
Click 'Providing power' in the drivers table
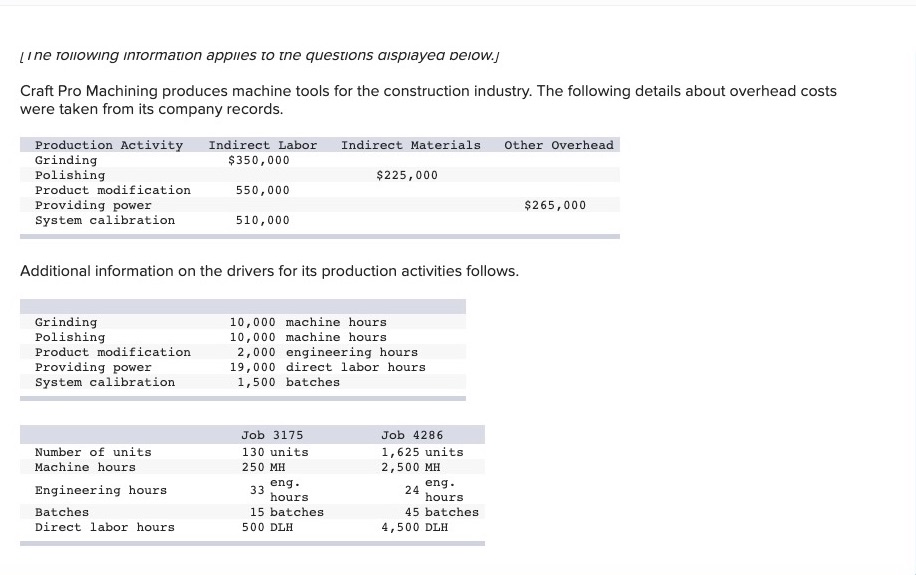93,367
